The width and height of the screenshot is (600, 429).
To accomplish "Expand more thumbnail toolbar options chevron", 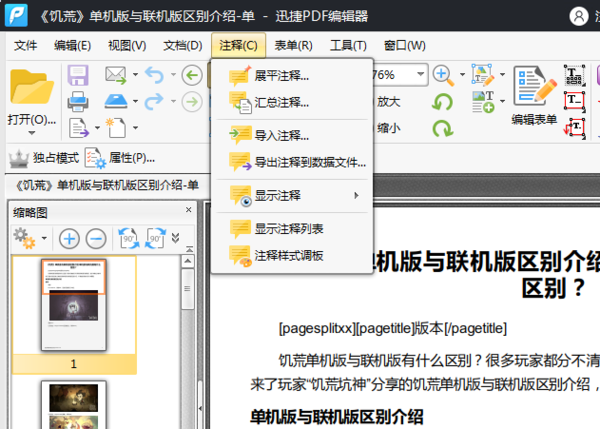I will (176, 238).
